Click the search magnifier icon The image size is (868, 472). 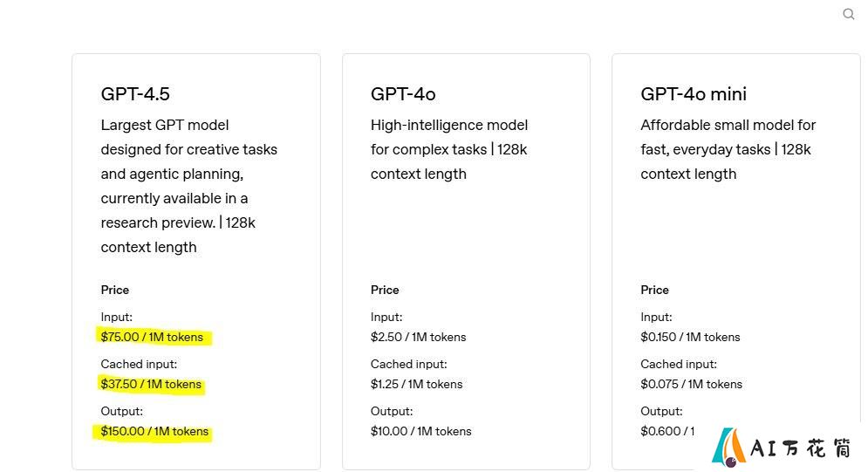pyautogui.click(x=848, y=14)
